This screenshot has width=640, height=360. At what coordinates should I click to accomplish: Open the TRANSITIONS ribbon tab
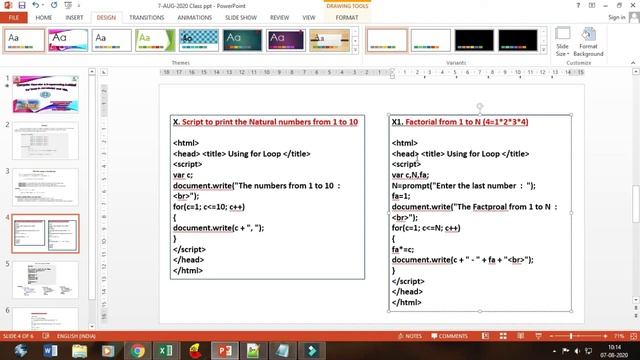[x=147, y=18]
